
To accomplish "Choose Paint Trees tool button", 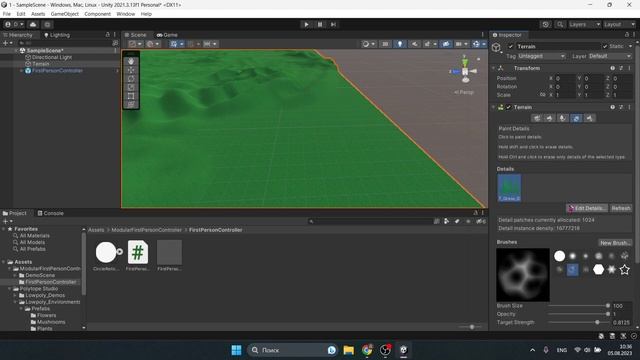I will click(563, 118).
